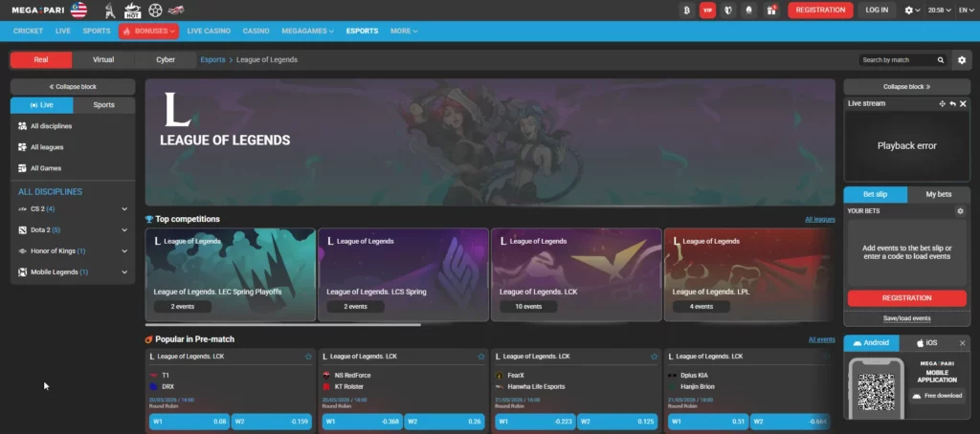Viewport: 980px width, 434px height.
Task: Close the Live stream panel
Action: [963, 103]
